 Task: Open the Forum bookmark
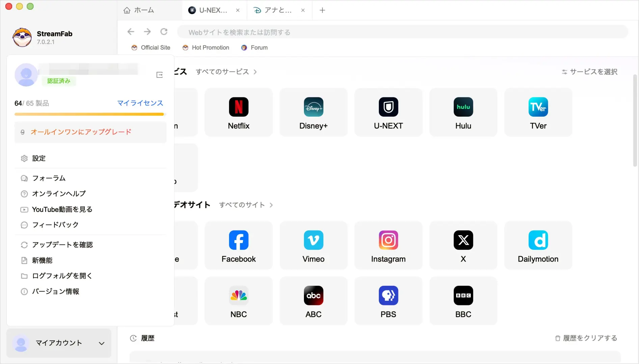coord(254,48)
